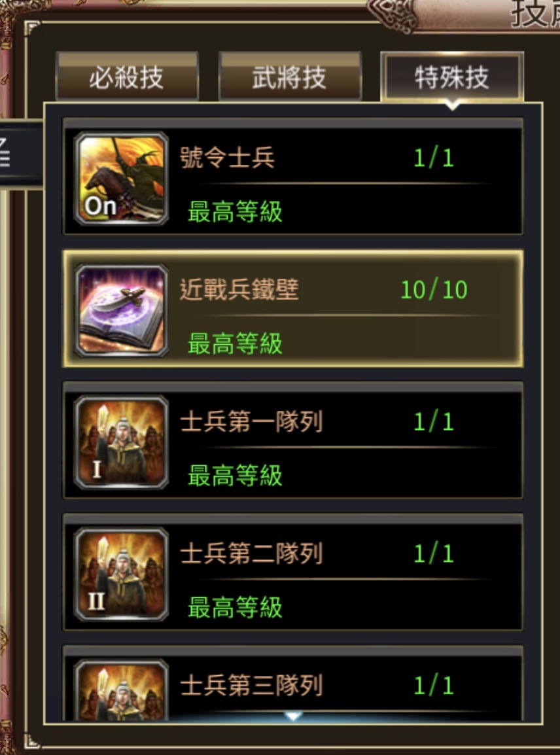Click the 10/10 level counter of 近戰兵鐵壁
Viewport: 560px width, 755px height.
[434, 290]
